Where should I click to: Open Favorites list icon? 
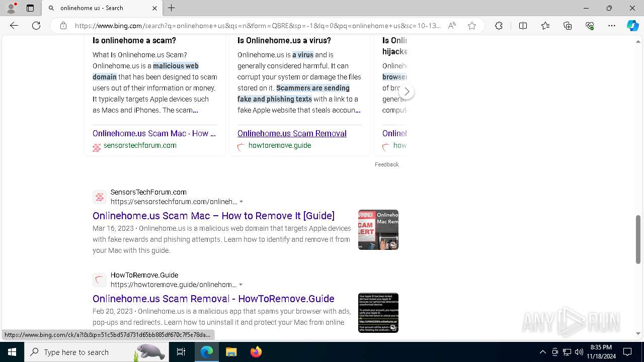pos(545,26)
